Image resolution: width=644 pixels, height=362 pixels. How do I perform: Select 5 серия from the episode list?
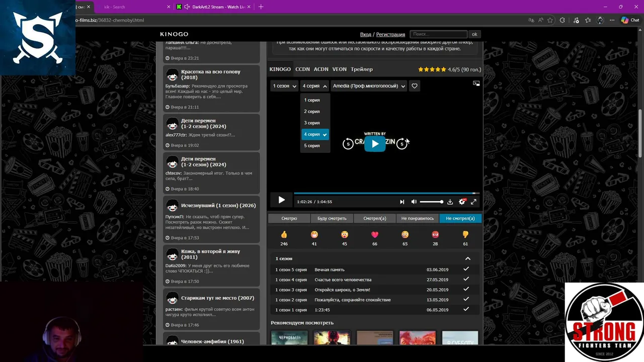315,146
